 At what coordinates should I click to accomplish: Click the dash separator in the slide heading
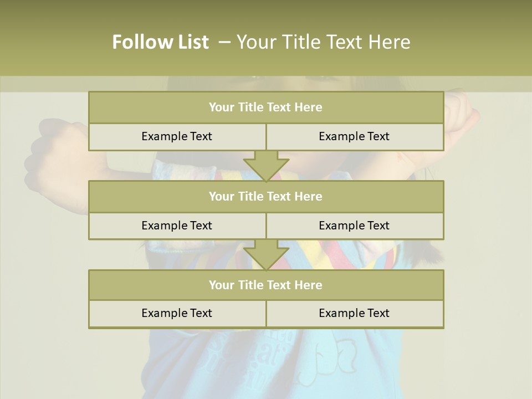click(x=224, y=42)
